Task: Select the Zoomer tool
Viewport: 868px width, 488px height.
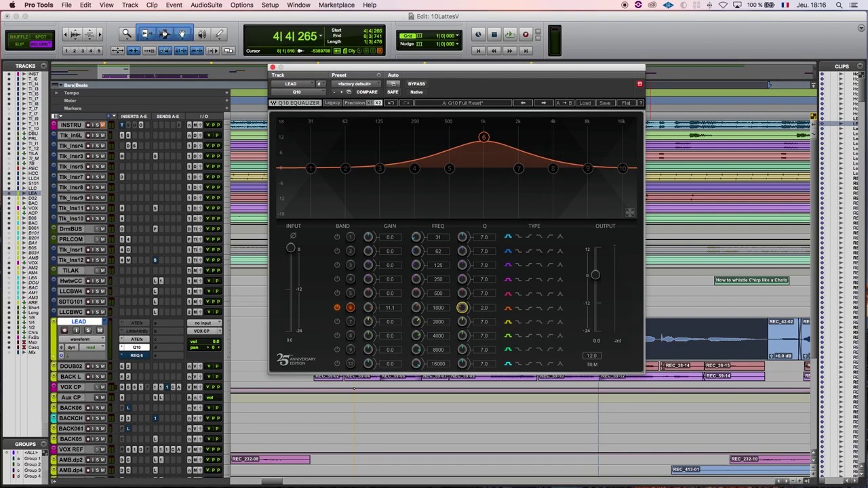Action: pyautogui.click(x=127, y=34)
